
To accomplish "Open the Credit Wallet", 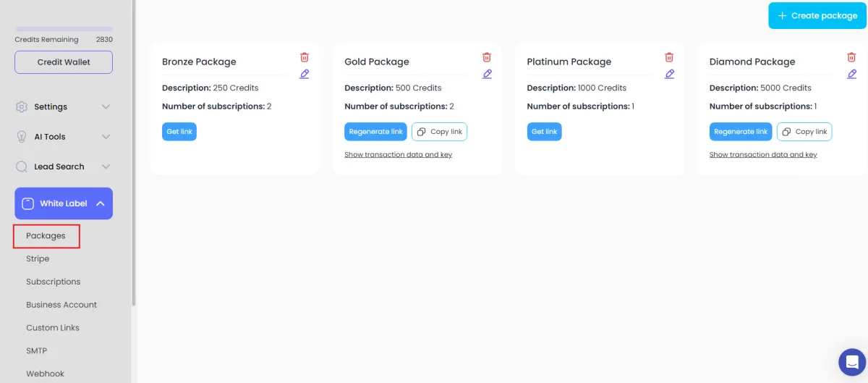I will pyautogui.click(x=64, y=62).
